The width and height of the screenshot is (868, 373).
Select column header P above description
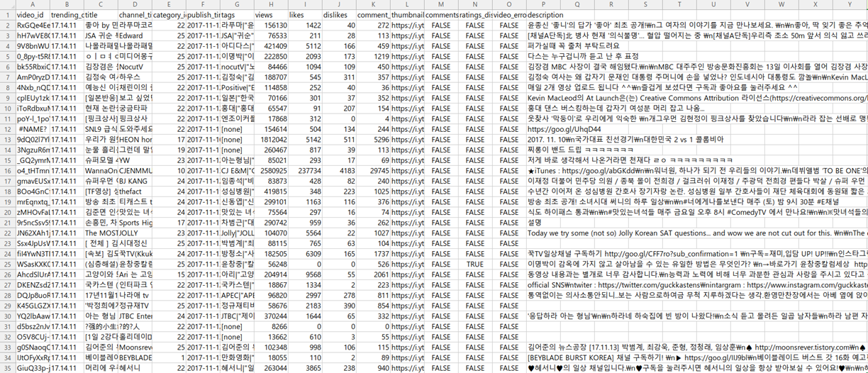(x=544, y=4)
